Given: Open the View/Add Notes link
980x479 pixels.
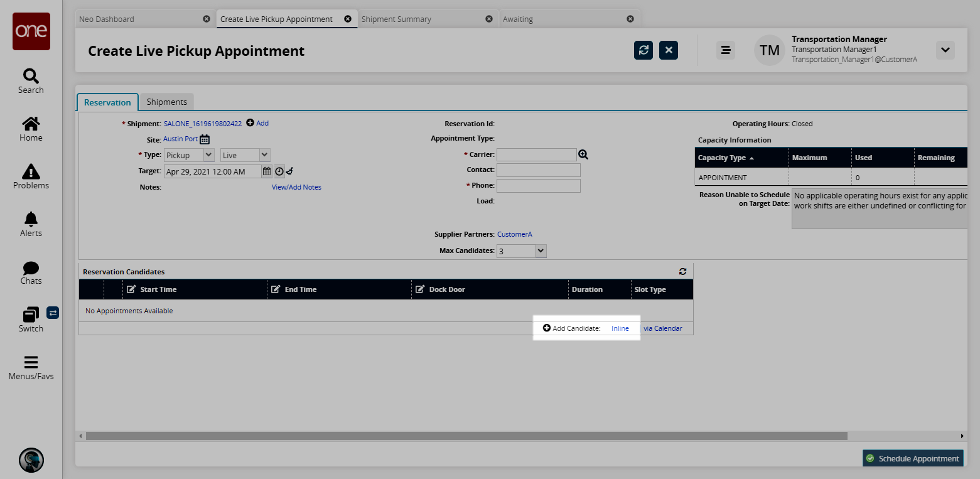Looking at the screenshot, I should click(x=296, y=187).
